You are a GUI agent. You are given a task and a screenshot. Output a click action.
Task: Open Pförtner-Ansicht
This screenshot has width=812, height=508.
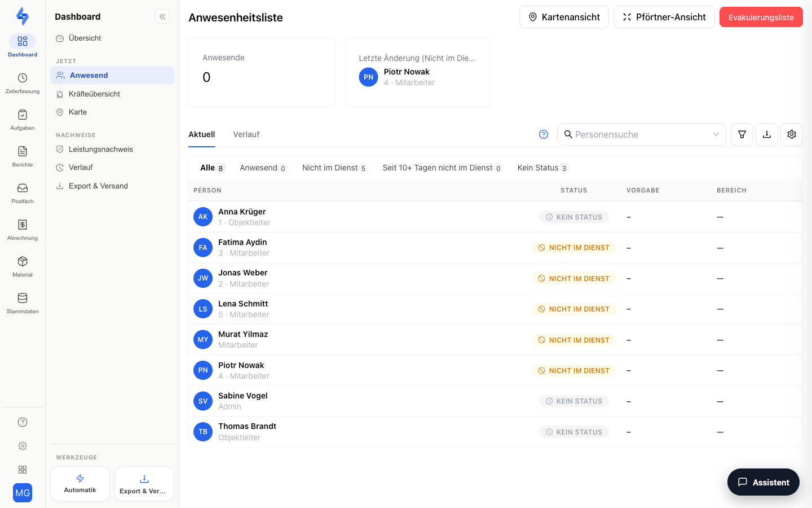664,17
